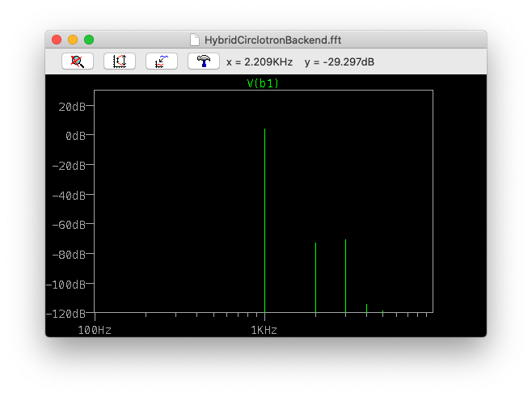This screenshot has width=532, height=397.
Task: Click the x = 2.209KHz cursor readout
Action: coord(260,62)
